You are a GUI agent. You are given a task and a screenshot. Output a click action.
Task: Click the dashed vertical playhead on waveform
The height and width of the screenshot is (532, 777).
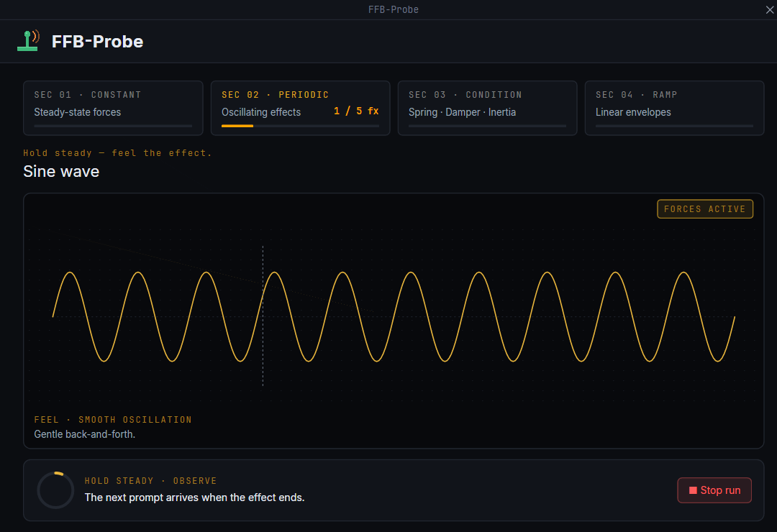point(263,316)
